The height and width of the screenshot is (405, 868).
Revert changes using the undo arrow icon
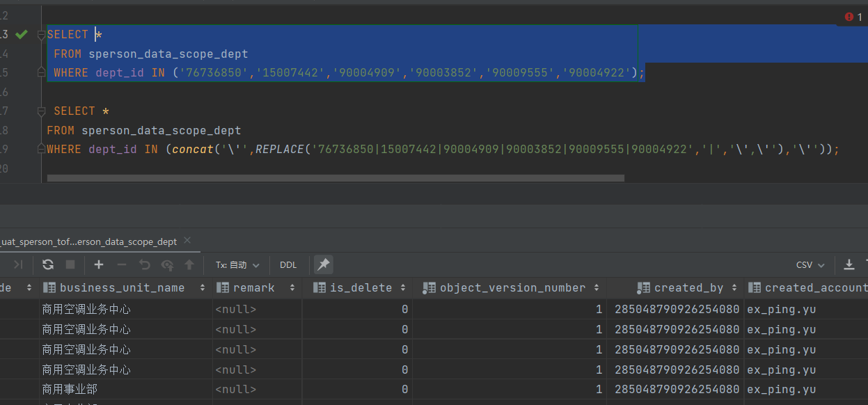144,264
